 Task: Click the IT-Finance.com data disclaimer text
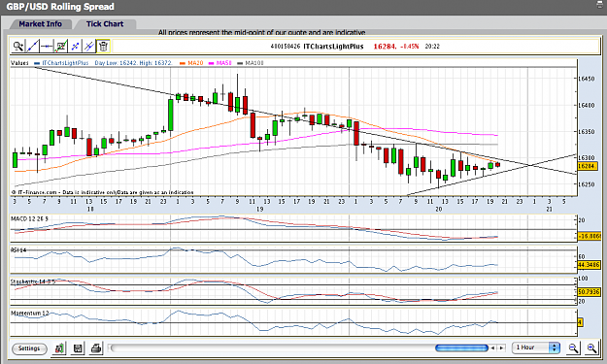(103, 192)
